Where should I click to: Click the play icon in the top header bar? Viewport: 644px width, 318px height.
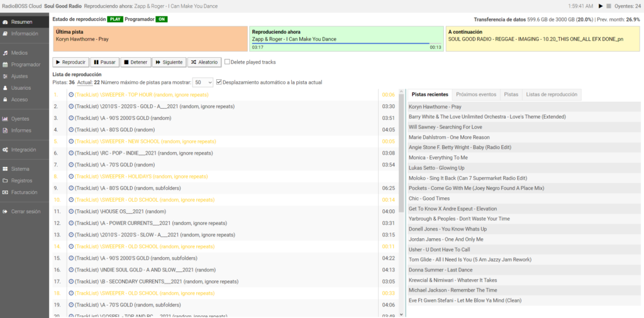[601, 6]
